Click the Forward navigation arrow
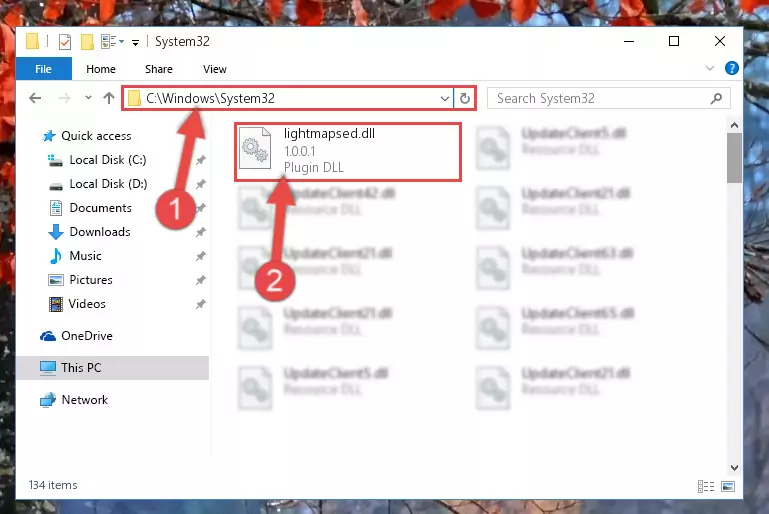Image resolution: width=769 pixels, height=514 pixels. point(64,98)
